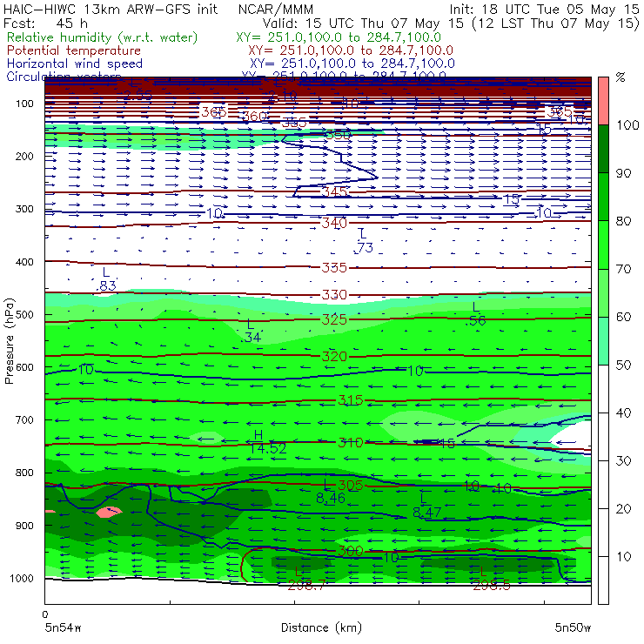Click the 80–90% green colorbar segment
644x644 pixels.
[x=603, y=197]
